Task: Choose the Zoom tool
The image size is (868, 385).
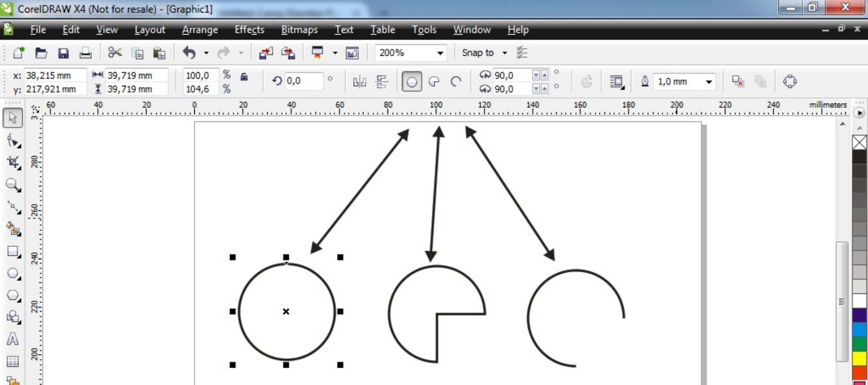Action: click(13, 185)
